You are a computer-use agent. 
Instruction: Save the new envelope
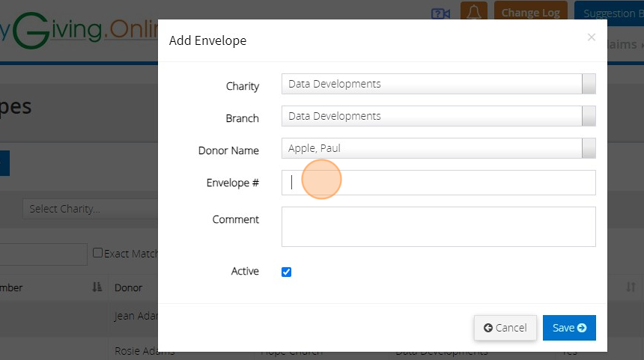pyautogui.click(x=569, y=328)
